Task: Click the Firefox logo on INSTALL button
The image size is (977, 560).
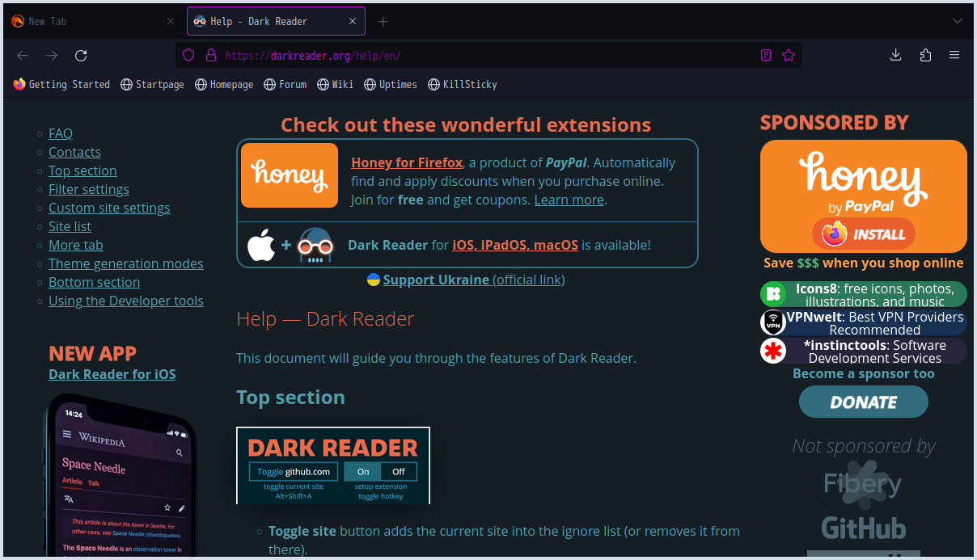Action: [x=834, y=234]
